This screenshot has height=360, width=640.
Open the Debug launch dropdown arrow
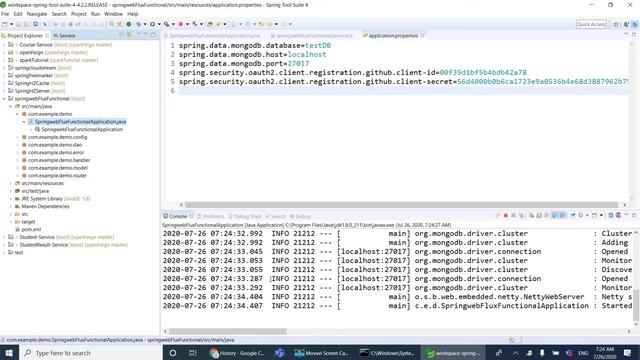(145, 24)
